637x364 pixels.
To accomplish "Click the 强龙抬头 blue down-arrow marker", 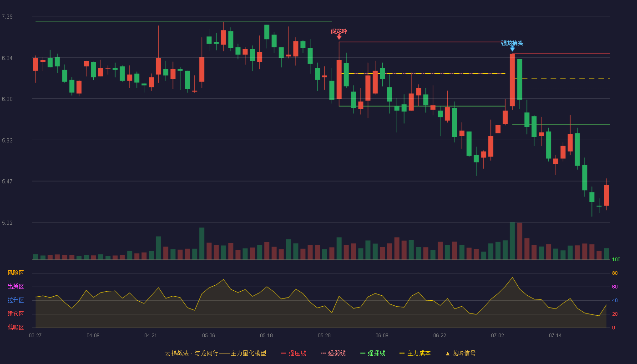I will (512, 49).
